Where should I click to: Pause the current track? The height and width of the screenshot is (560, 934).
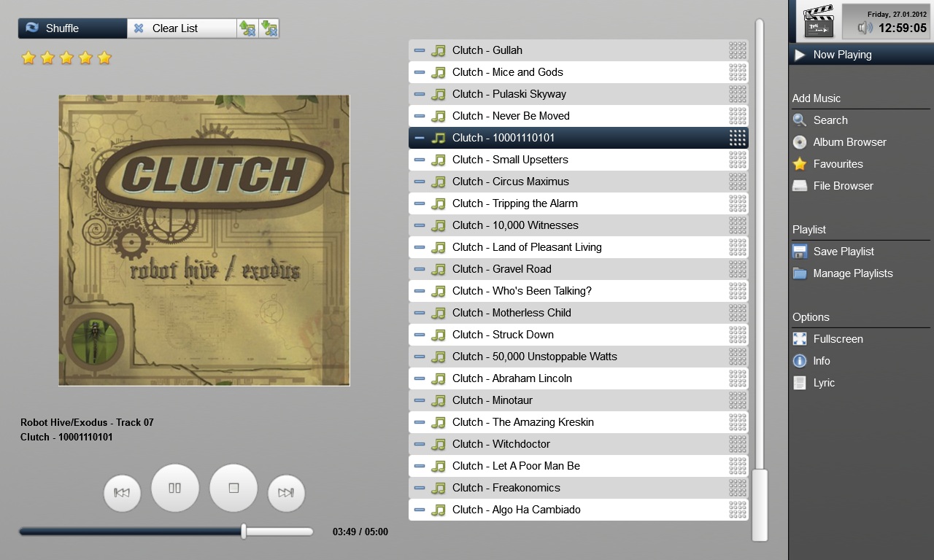coord(175,488)
